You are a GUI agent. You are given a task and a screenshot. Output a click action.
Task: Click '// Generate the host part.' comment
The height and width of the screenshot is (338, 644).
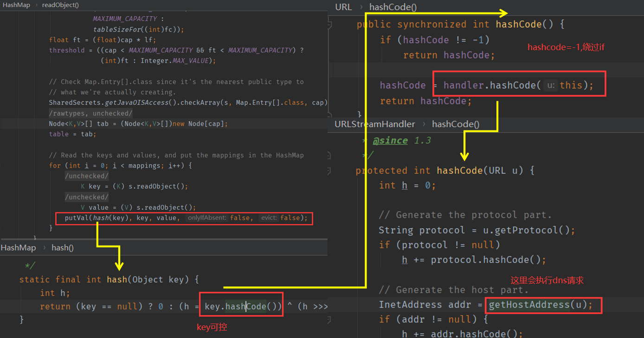(x=454, y=290)
